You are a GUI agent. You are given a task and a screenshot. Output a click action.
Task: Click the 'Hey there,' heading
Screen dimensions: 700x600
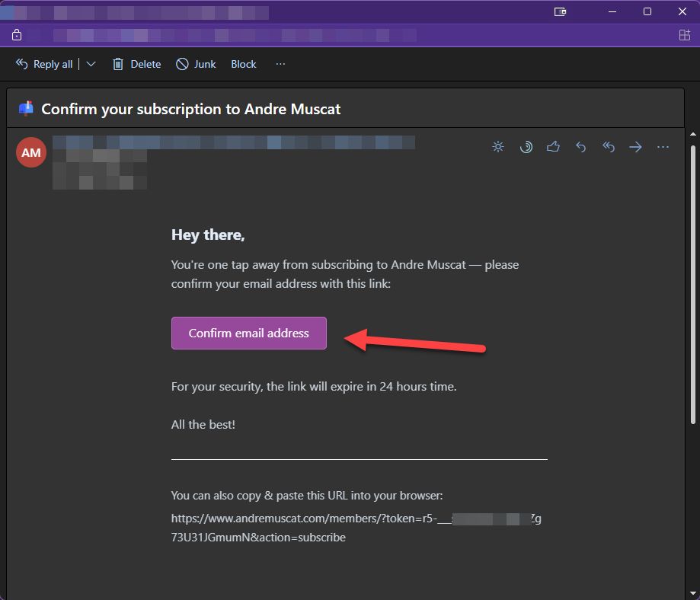(x=208, y=235)
